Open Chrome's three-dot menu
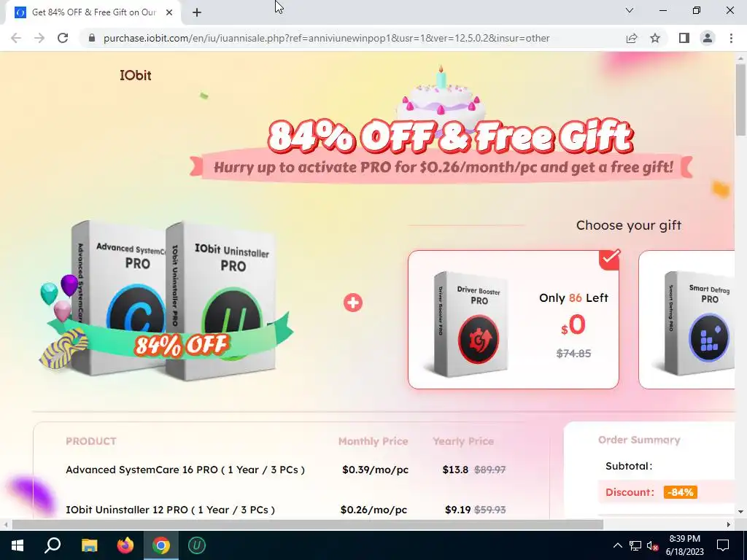This screenshot has height=560, width=747. click(731, 38)
